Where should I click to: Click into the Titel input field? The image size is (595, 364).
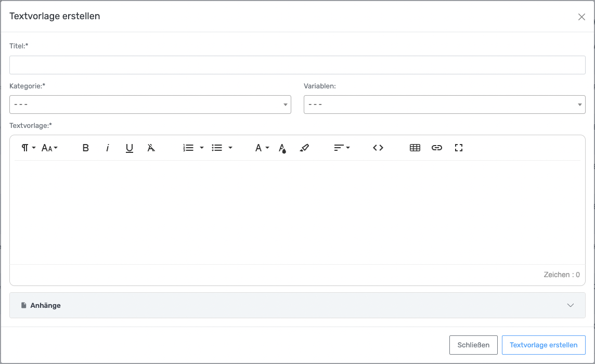click(297, 65)
